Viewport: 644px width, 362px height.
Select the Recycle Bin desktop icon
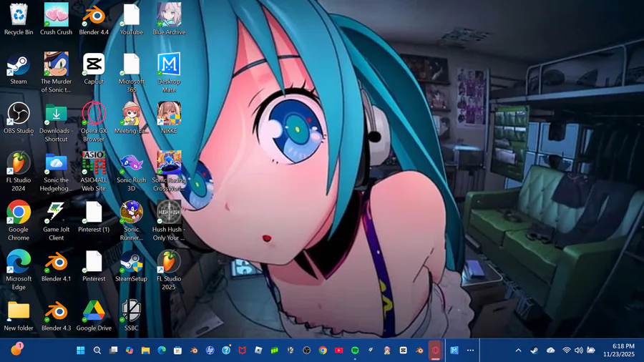coord(19,19)
